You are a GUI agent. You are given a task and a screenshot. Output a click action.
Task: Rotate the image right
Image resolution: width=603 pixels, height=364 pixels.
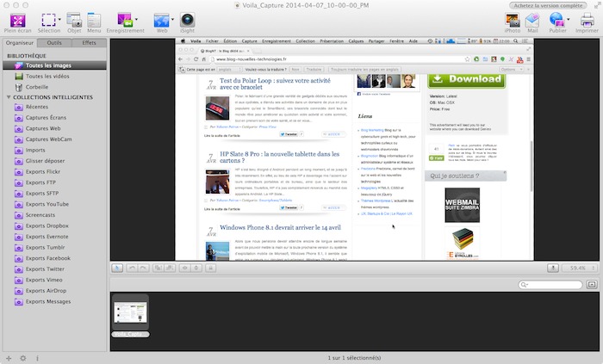click(144, 268)
